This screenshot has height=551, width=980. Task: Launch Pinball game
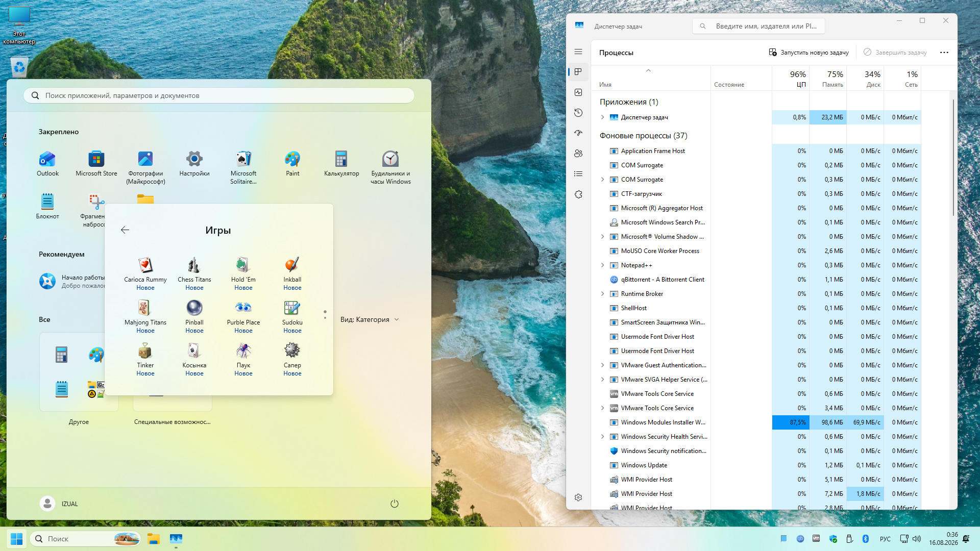(194, 316)
